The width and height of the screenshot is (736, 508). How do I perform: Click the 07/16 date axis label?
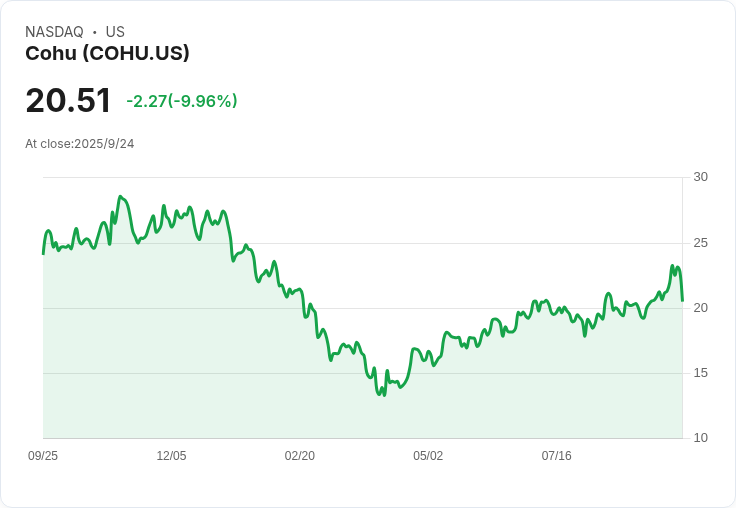[556, 456]
